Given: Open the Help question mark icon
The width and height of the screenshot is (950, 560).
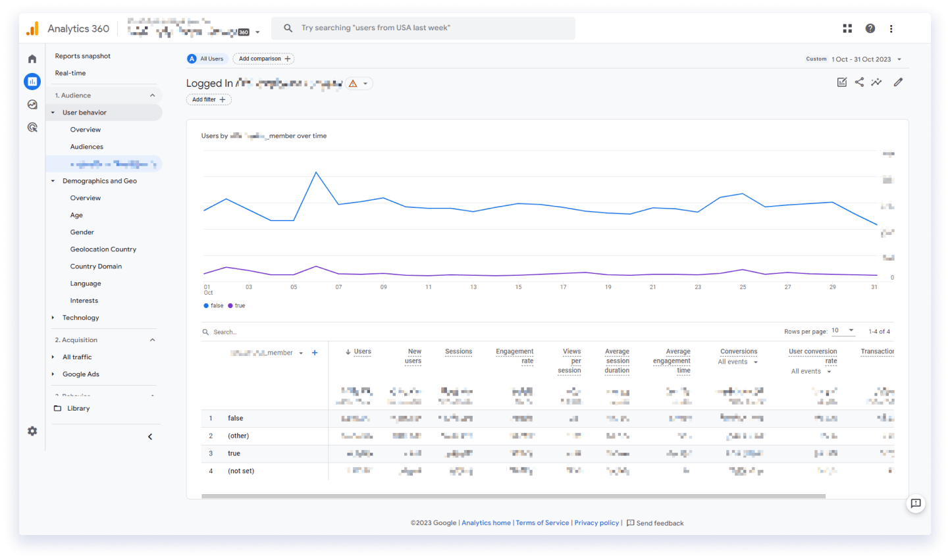Looking at the screenshot, I should [870, 28].
